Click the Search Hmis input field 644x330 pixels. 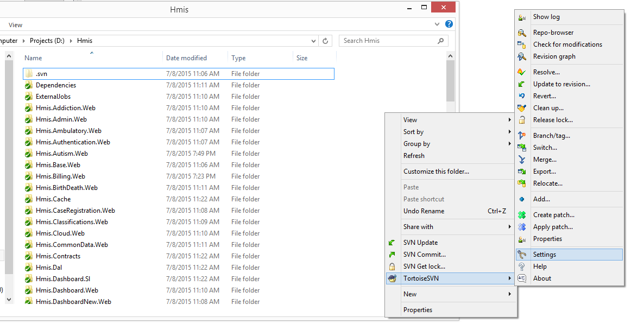tap(388, 41)
